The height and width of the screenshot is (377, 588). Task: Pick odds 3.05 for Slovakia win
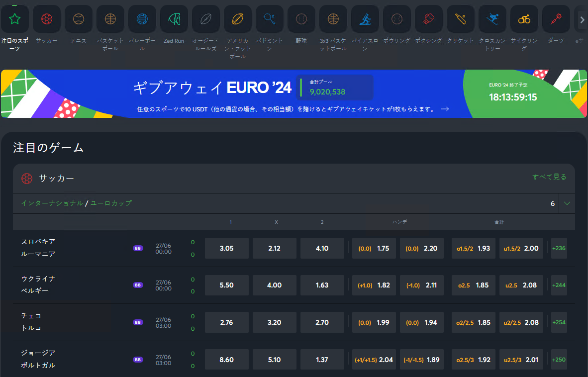226,248
